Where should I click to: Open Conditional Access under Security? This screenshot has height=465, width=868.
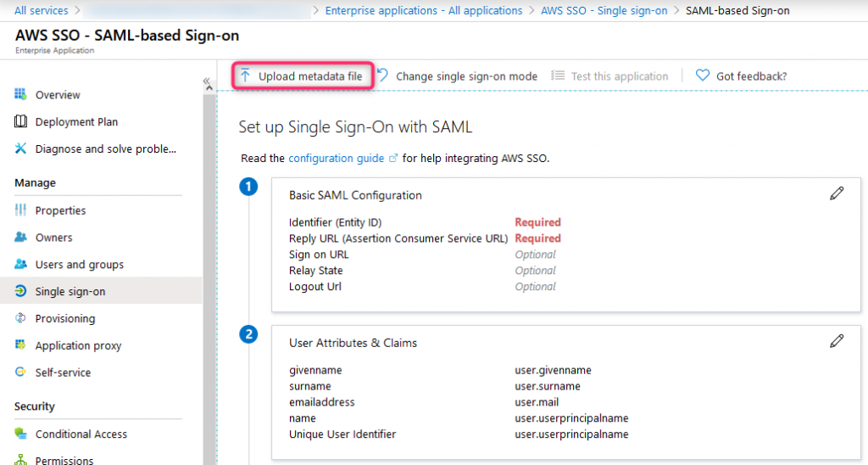[81, 434]
